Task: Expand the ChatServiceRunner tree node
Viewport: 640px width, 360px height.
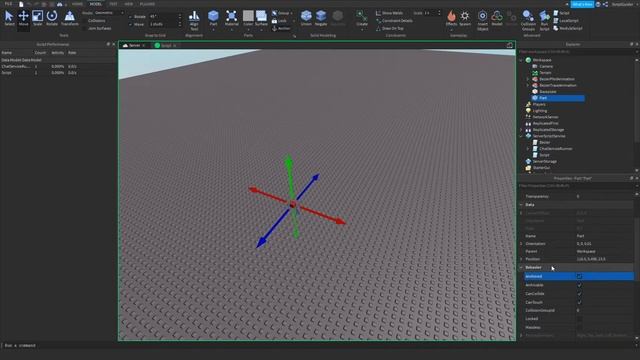Action: click(528, 149)
